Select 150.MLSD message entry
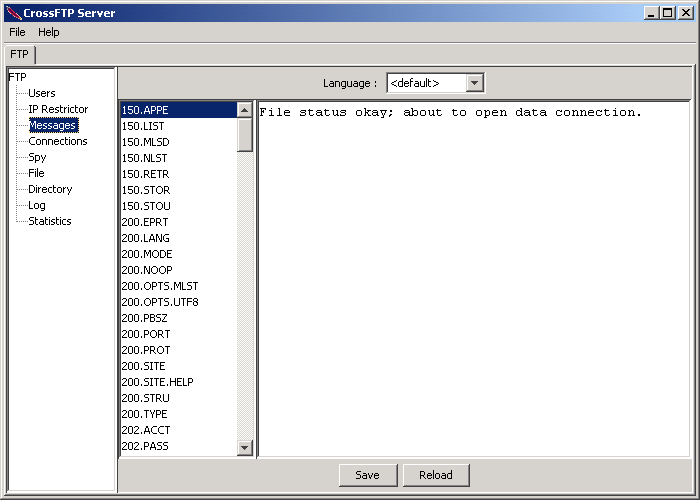This screenshot has height=500, width=700. pyautogui.click(x=179, y=142)
